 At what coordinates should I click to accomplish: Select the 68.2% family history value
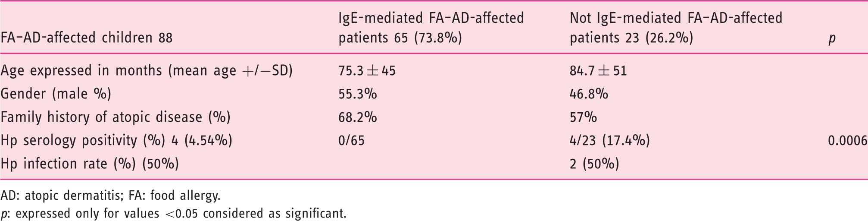coord(358,117)
